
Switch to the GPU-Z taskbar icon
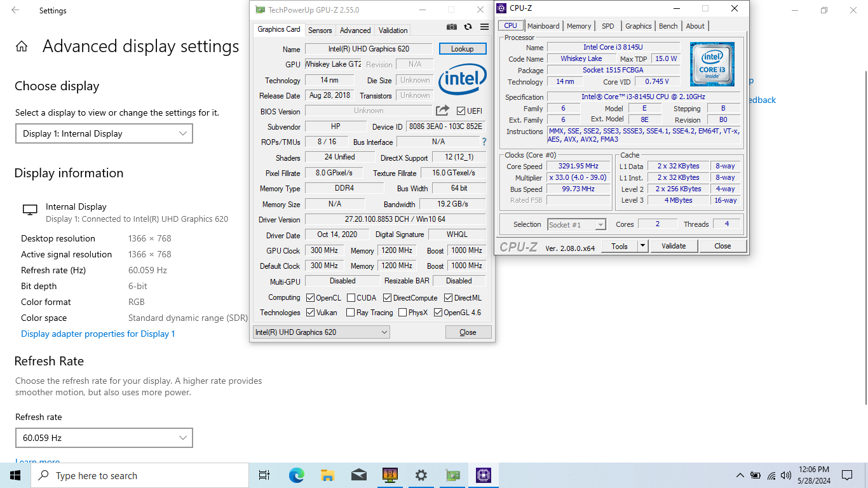point(452,475)
